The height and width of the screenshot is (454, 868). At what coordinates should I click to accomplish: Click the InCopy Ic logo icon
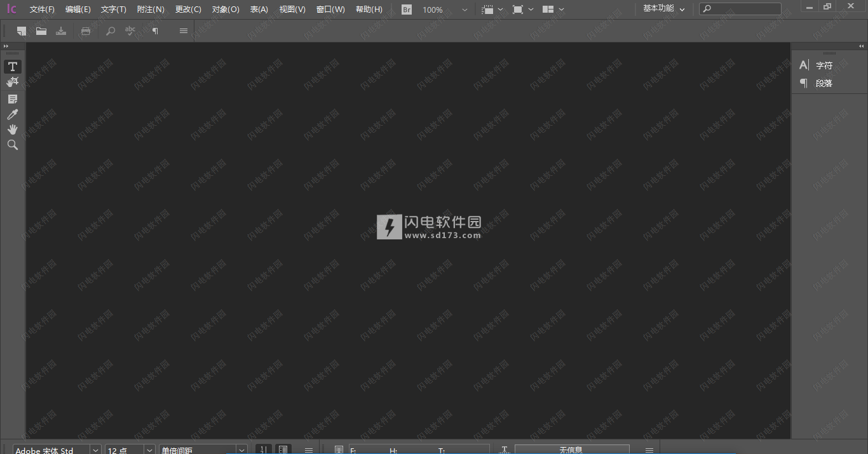11,9
